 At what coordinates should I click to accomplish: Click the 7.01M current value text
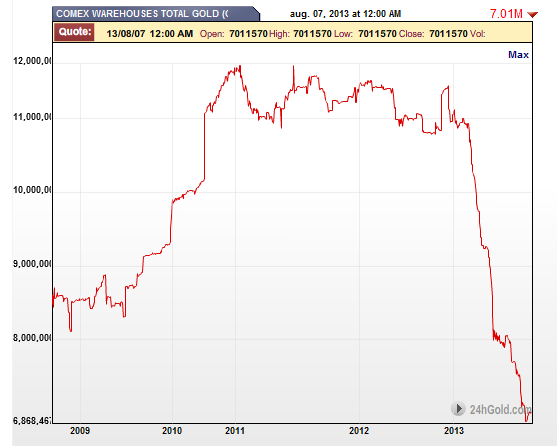(506, 14)
